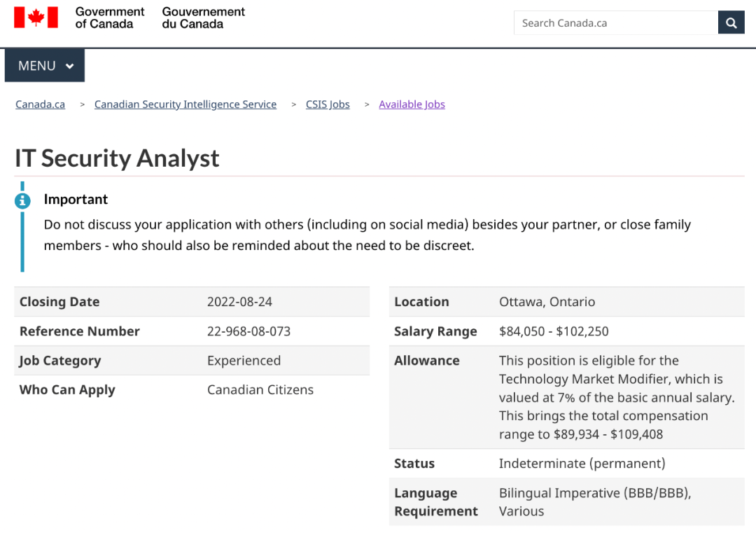Click the Government of Canada English wordmark
The height and width of the screenshot is (533, 756).
tap(110, 18)
